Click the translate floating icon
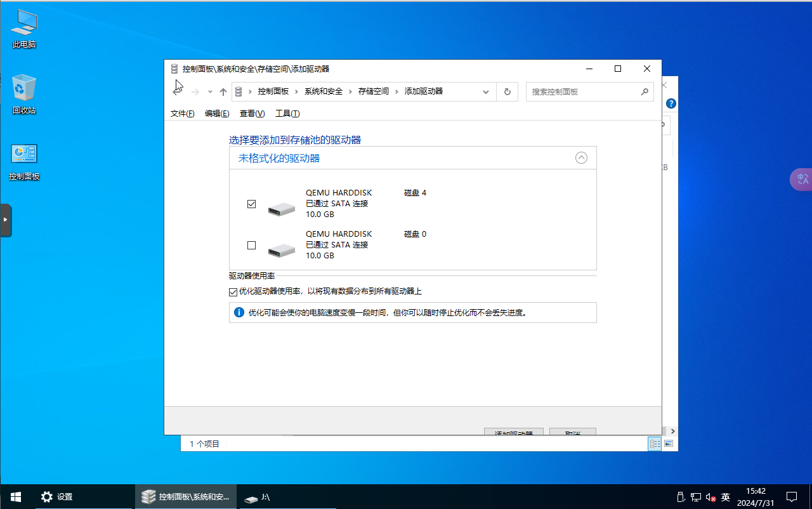812x509 pixels. [x=802, y=180]
